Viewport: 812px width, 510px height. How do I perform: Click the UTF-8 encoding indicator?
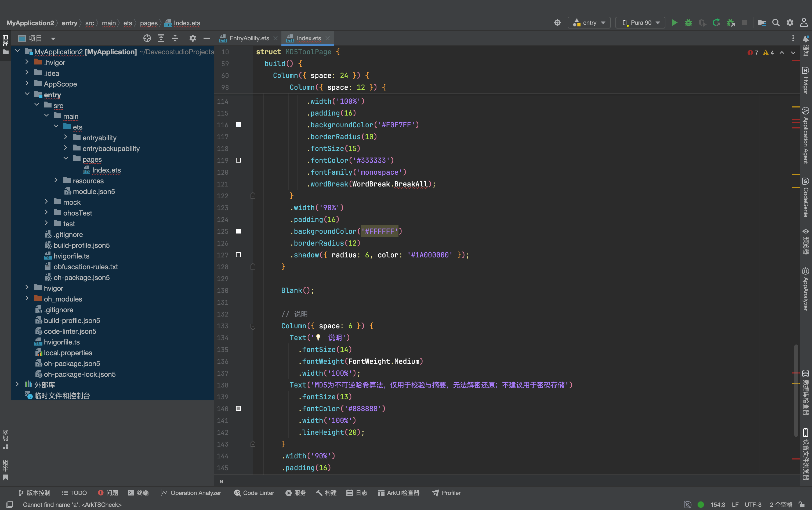753,505
